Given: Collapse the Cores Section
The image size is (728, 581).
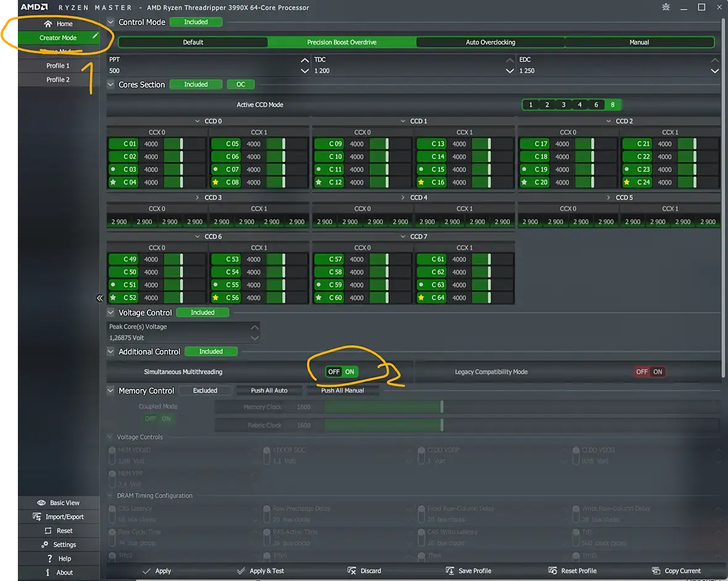Looking at the screenshot, I should click(110, 85).
